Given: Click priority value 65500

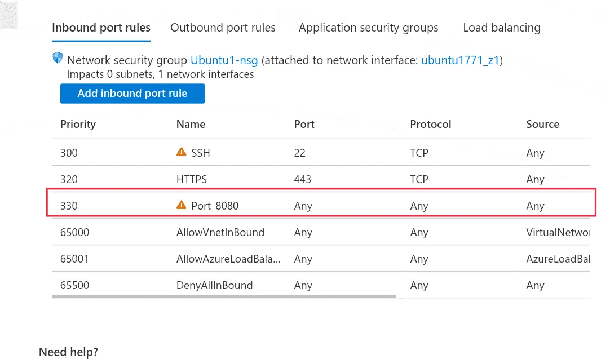Looking at the screenshot, I should point(74,285).
